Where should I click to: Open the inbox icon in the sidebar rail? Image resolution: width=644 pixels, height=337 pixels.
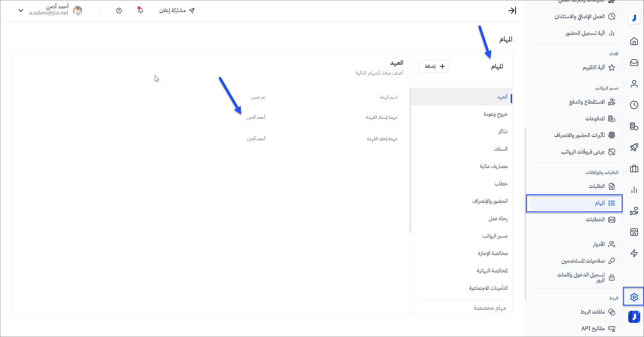[x=634, y=63]
